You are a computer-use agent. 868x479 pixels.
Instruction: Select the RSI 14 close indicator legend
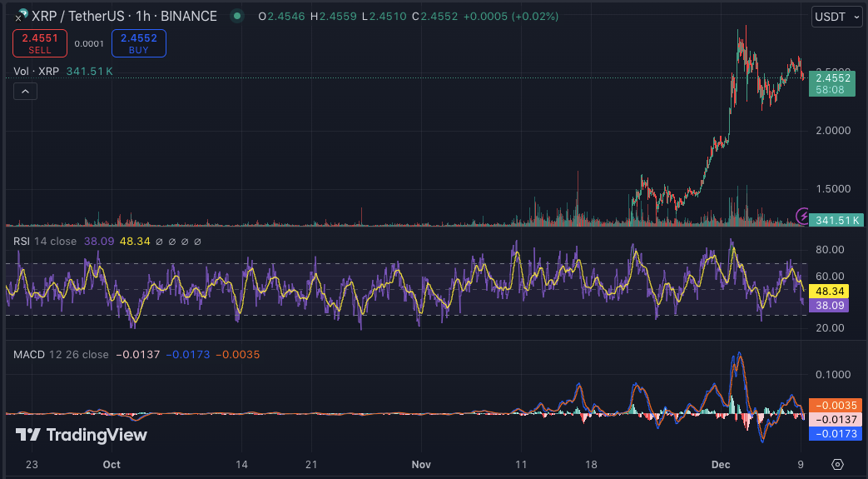(x=45, y=242)
